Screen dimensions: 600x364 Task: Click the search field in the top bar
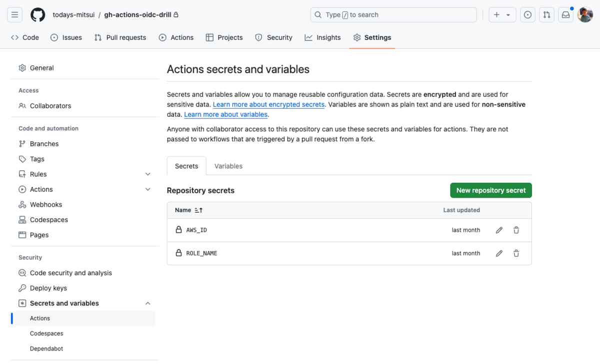(x=393, y=14)
